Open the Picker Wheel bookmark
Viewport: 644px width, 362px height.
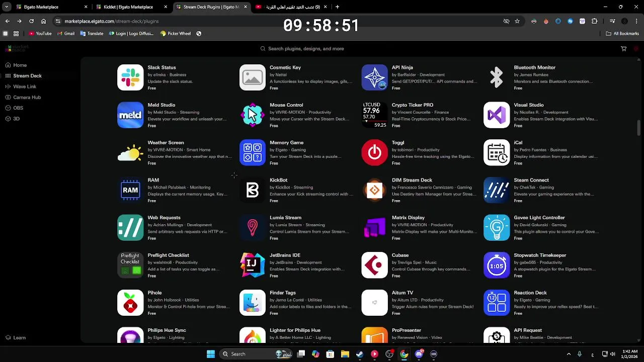pyautogui.click(x=175, y=34)
